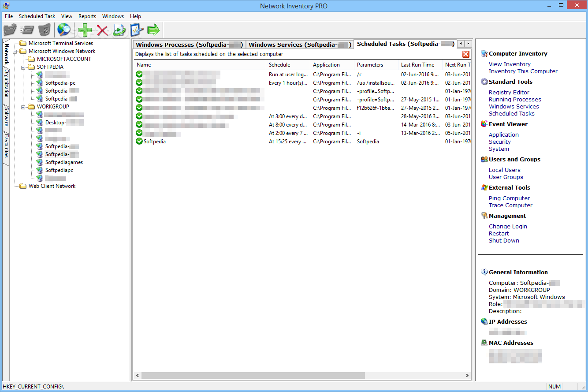
Task: Select the 'At 15:25 every ...' schedule cell
Action: pyautogui.click(x=288, y=142)
